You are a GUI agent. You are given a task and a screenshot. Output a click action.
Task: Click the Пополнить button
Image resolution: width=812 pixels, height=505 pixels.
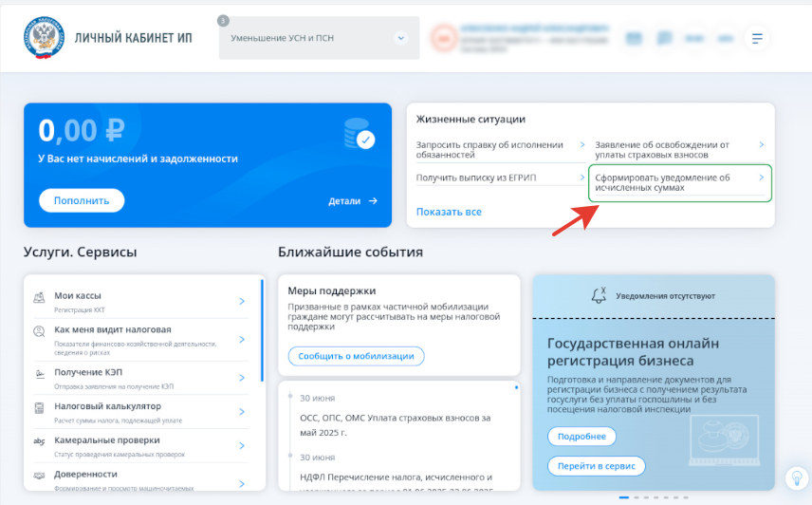82,200
